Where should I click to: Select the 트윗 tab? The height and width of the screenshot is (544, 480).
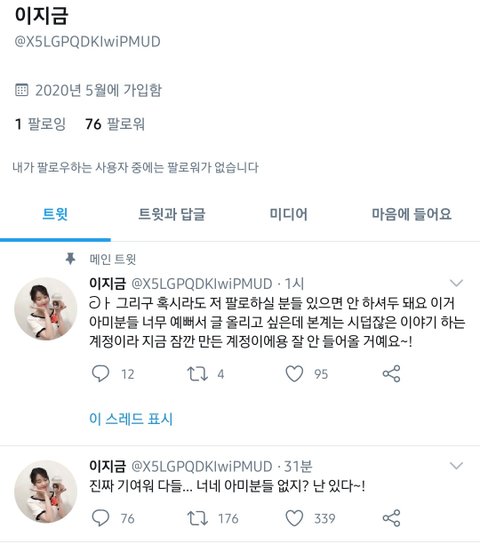(55, 214)
